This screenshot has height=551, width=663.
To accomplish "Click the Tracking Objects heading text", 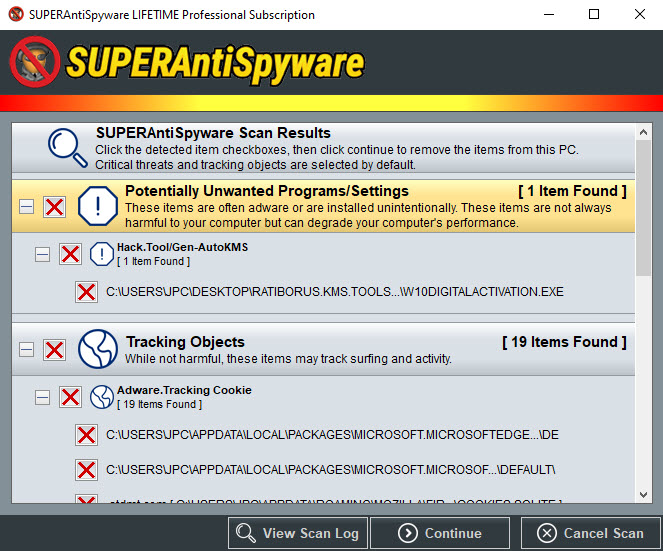I will click(185, 342).
